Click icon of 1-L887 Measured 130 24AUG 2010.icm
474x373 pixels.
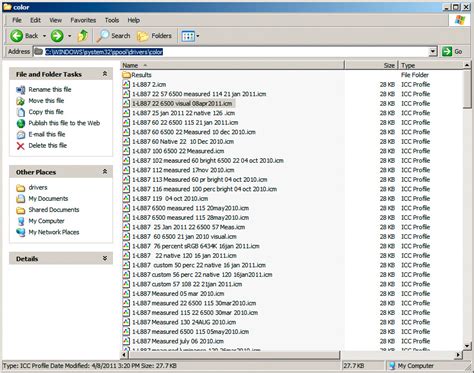(126, 322)
